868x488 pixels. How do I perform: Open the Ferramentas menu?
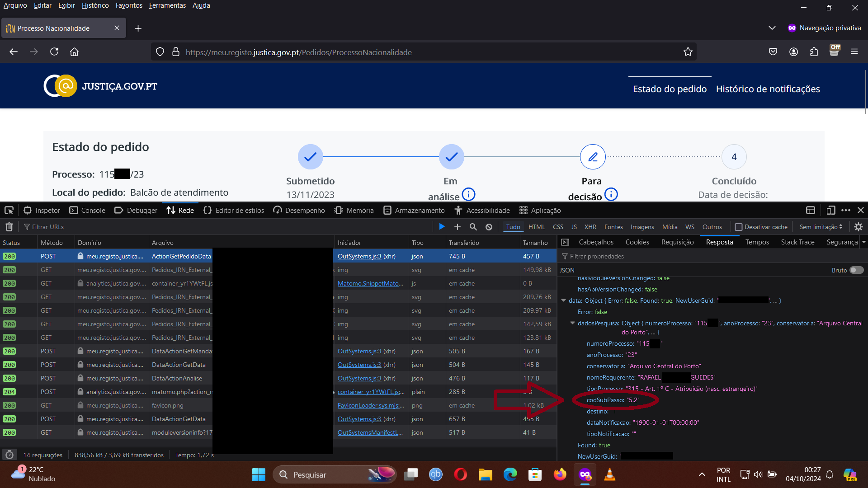pyautogui.click(x=167, y=5)
